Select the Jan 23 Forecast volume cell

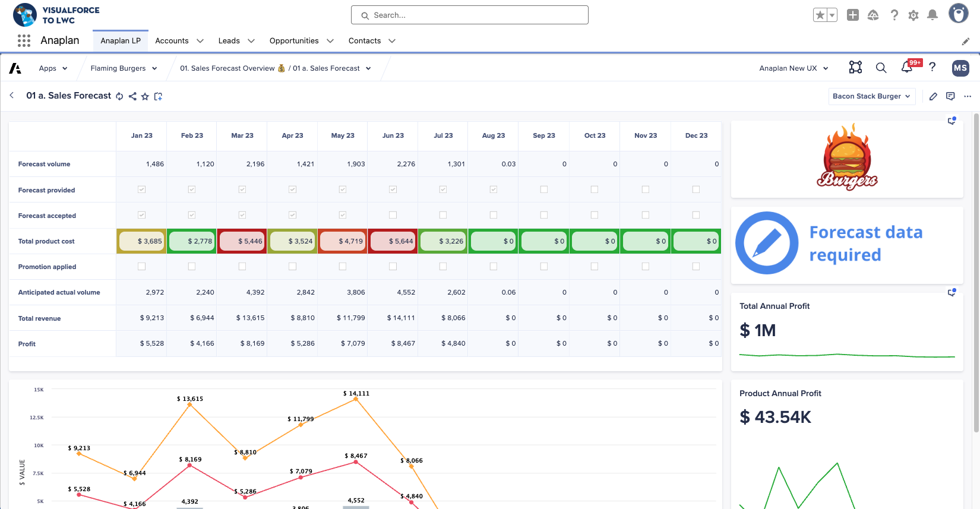coord(141,164)
